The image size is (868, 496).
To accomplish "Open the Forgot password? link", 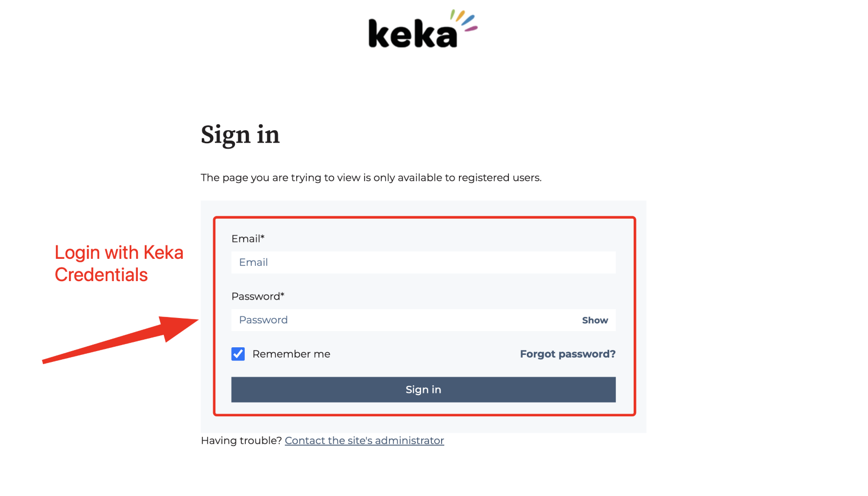I will click(x=567, y=354).
